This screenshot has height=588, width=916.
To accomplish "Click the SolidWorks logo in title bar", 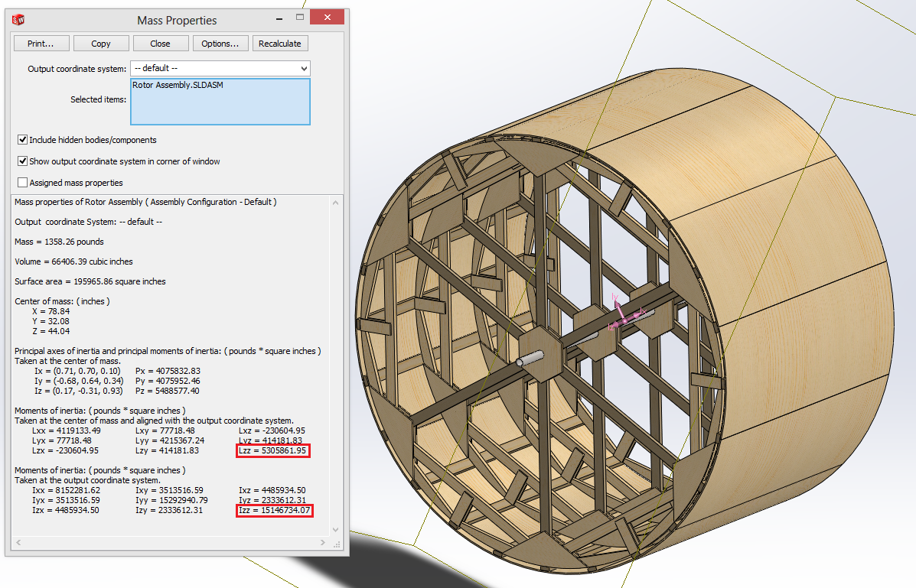I will (x=19, y=20).
